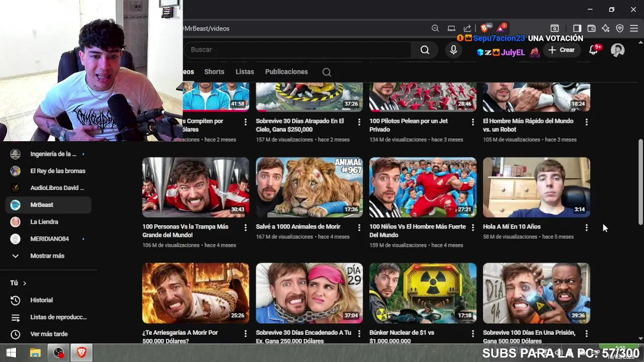
Task: Open the Leo AI sparkle icon
Action: (606, 29)
